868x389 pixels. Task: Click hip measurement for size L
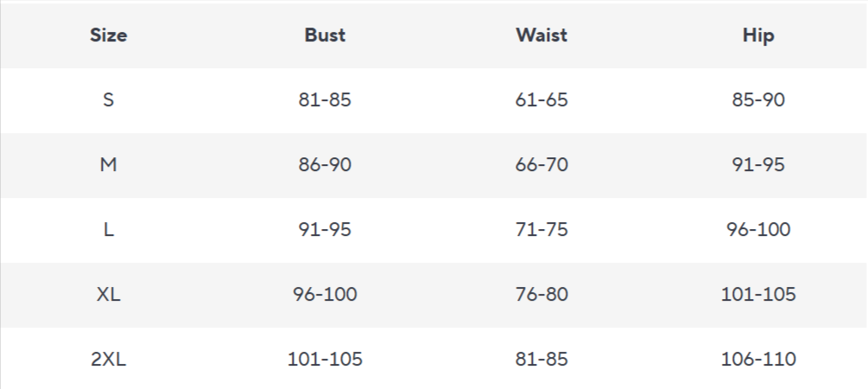pyautogui.click(x=758, y=230)
